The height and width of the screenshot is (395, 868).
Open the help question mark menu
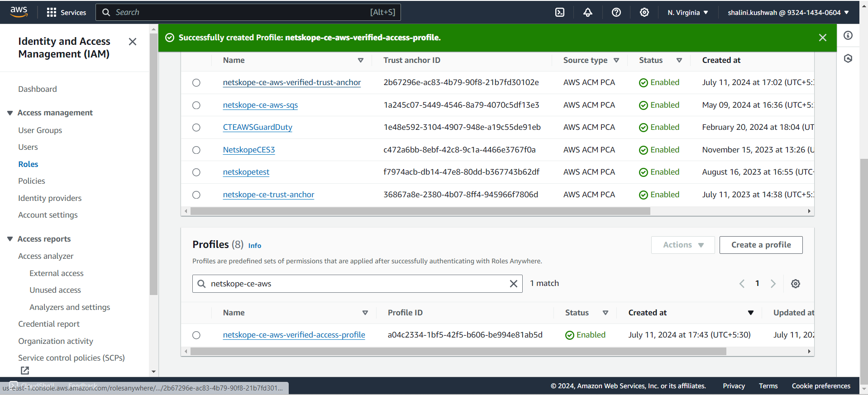[616, 12]
